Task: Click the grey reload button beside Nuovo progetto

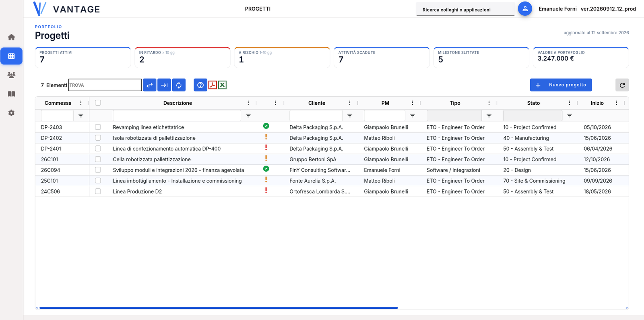Action: tap(622, 85)
